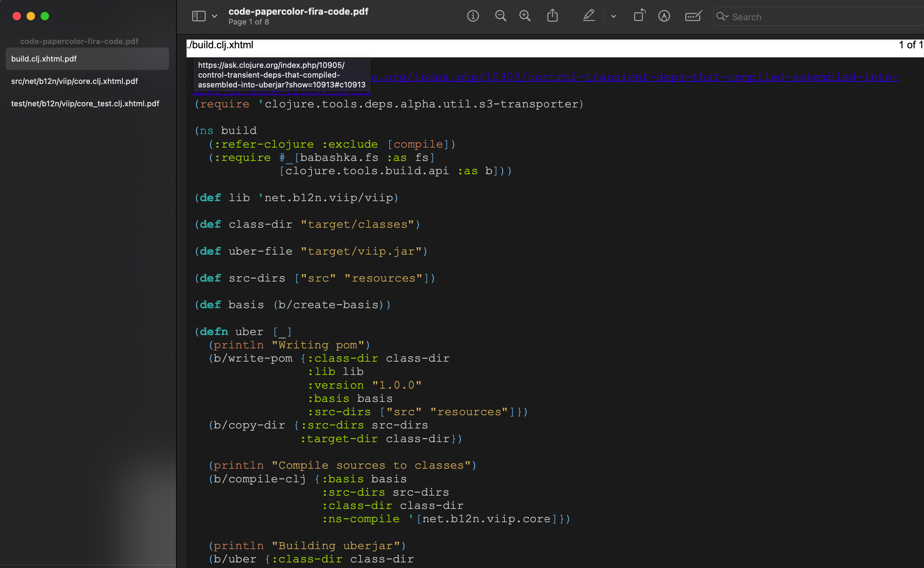Viewport: 924px width, 568px height.
Task: Click the ./build.clj.xhtml page header
Action: coord(220,45)
